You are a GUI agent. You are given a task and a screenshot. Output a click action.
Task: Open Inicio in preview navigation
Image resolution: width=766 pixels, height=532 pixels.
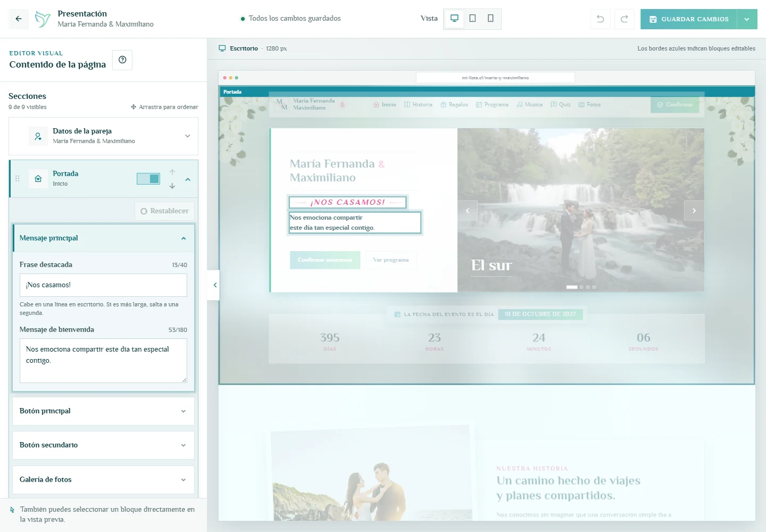click(385, 105)
